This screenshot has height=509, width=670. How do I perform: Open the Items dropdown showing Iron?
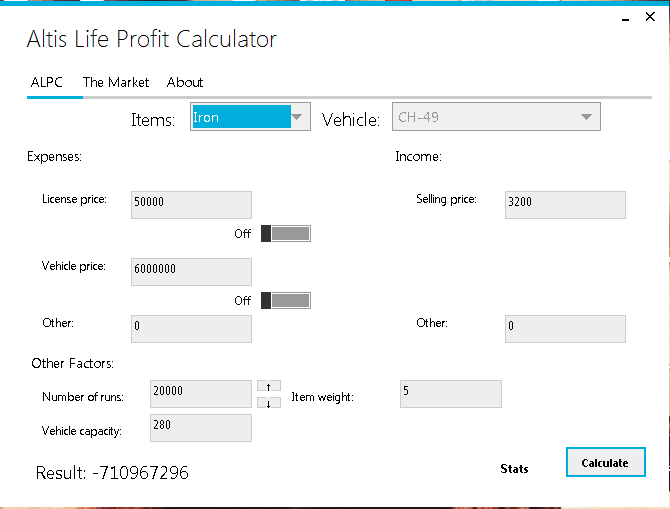pos(250,117)
